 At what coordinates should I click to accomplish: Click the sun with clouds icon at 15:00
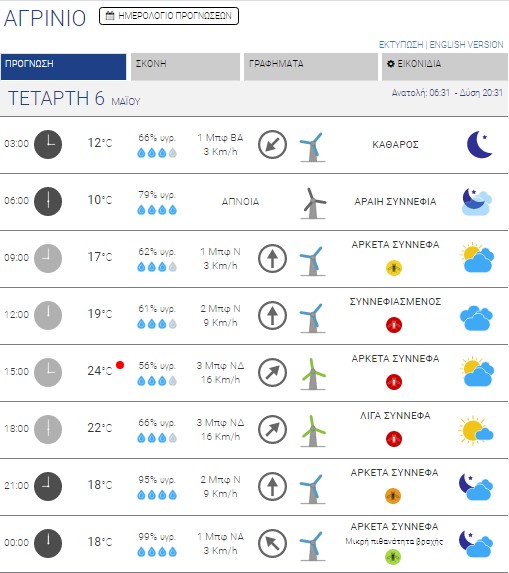478,372
